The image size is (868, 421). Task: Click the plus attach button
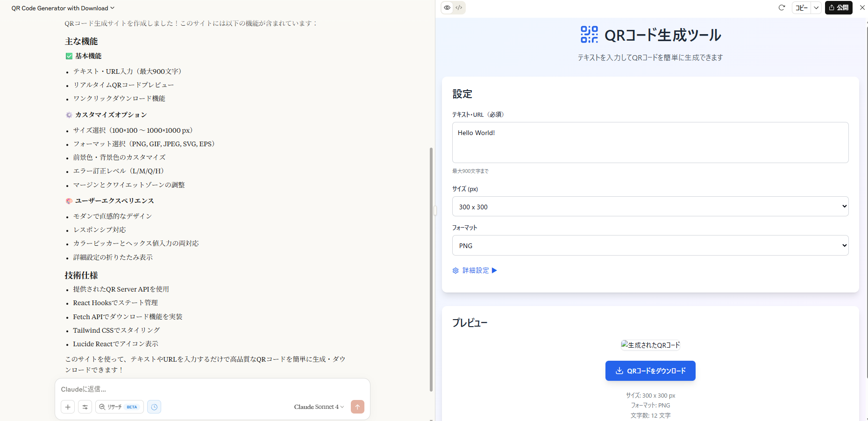point(68,407)
